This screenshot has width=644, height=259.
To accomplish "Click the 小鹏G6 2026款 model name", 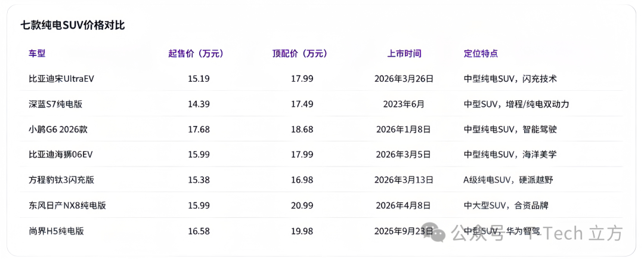I will tap(58, 129).
